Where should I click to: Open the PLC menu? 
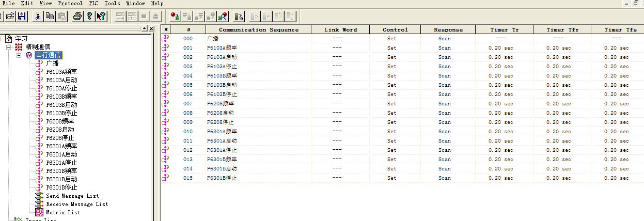[x=93, y=3]
